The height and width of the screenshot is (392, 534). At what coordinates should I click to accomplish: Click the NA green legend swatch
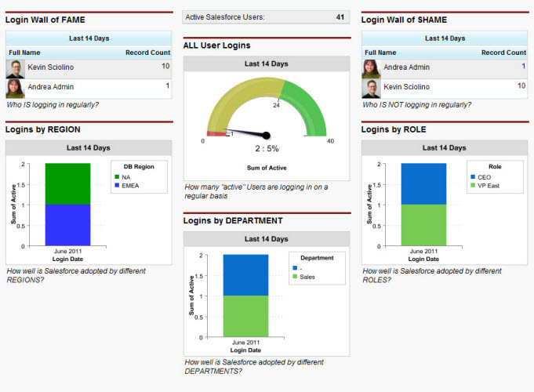point(117,176)
